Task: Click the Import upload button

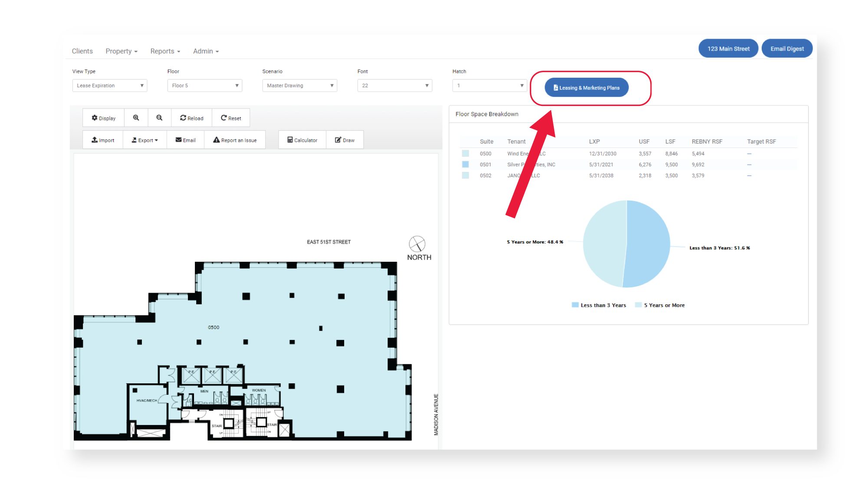Action: coord(103,140)
